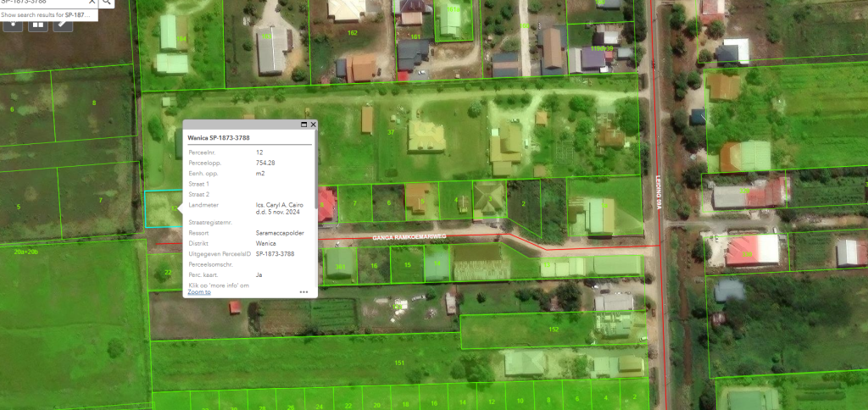Image resolution: width=868 pixels, height=410 pixels.
Task: Close the Wanica SP-1873-3788 popup
Action: (x=313, y=125)
